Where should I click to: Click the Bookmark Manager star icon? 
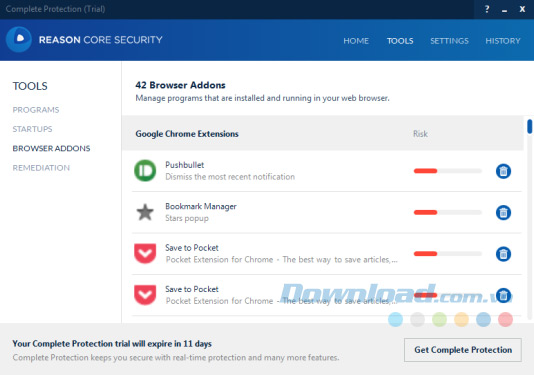pyautogui.click(x=145, y=212)
